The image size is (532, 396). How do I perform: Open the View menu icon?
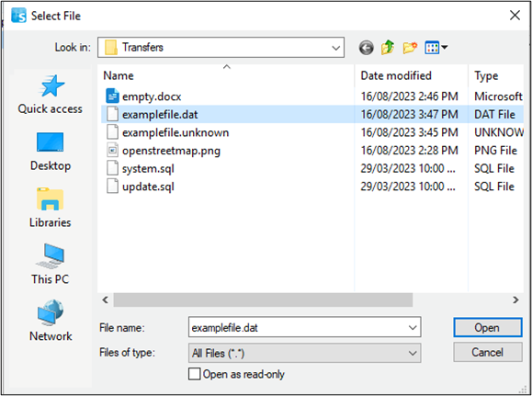436,48
